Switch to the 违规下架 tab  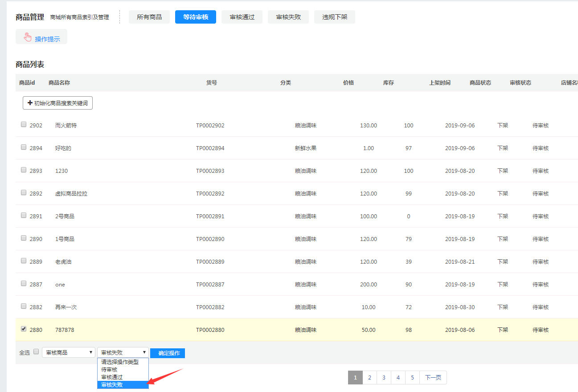[x=335, y=17]
